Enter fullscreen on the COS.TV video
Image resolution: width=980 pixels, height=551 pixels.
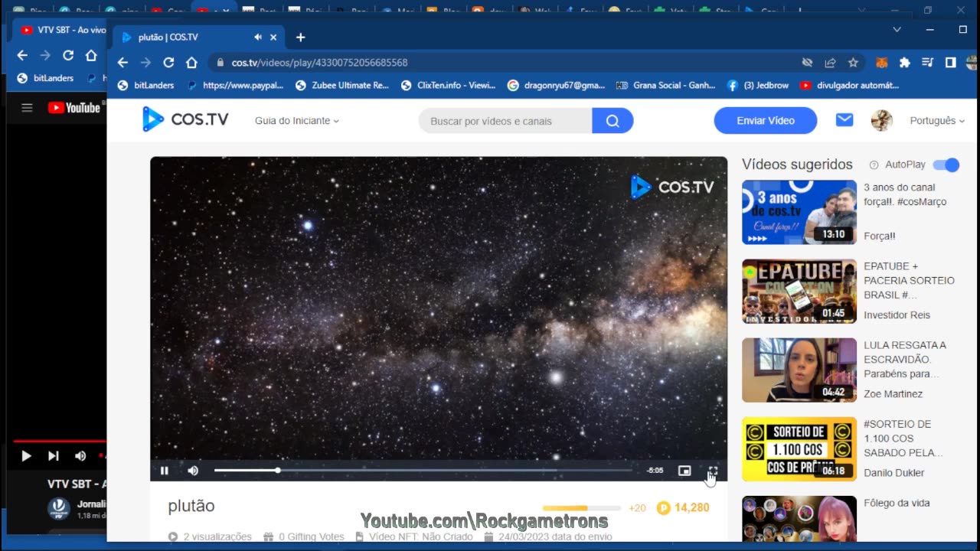pyautogui.click(x=713, y=471)
